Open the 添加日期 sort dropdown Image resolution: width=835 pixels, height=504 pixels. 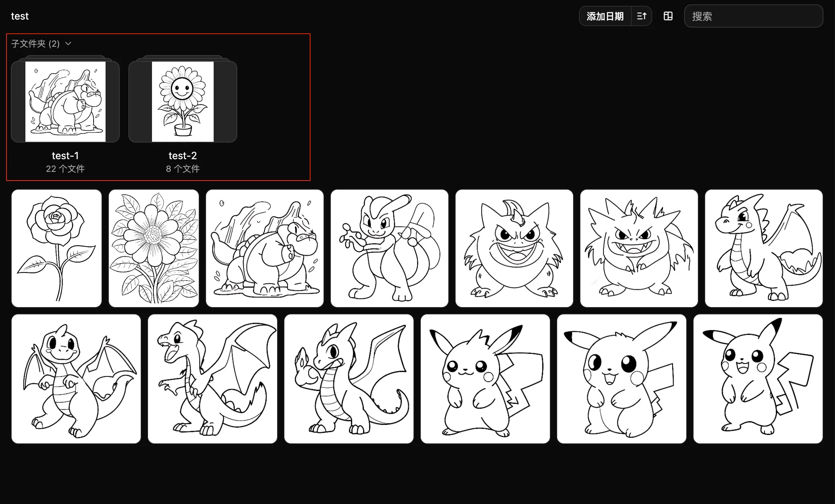[x=605, y=16]
